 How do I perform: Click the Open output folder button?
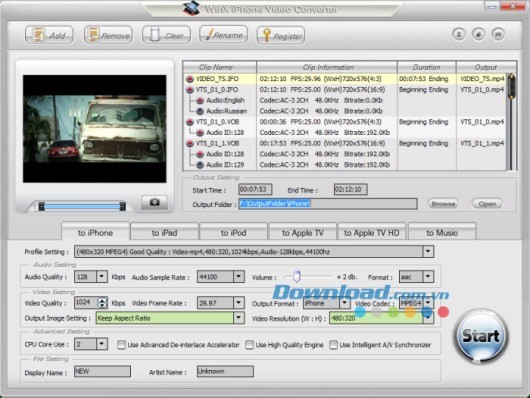pos(487,204)
